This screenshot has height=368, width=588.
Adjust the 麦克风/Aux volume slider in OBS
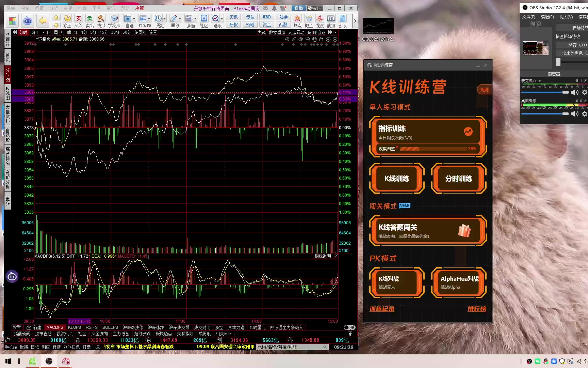[544, 92]
